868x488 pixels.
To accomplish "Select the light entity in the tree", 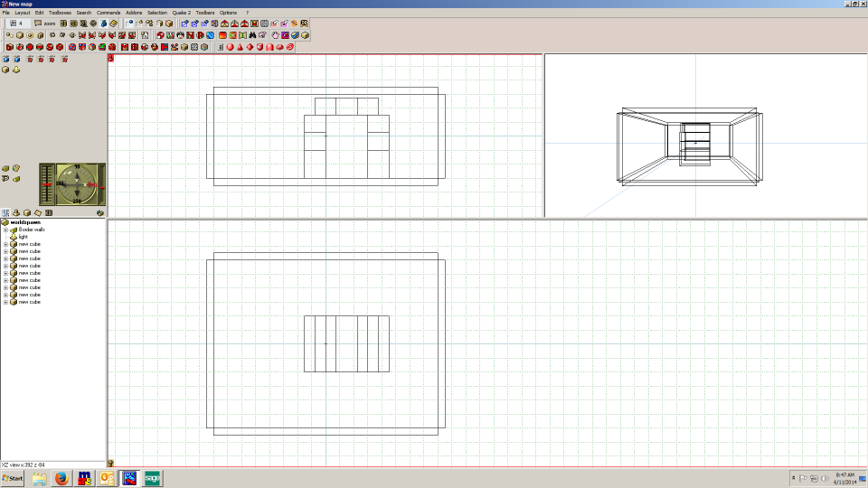I will pos(24,237).
